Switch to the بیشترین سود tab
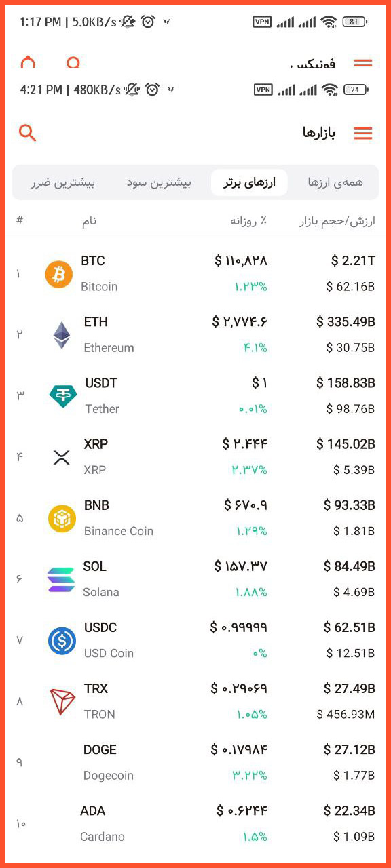This screenshot has width=391, height=868. coord(159,182)
